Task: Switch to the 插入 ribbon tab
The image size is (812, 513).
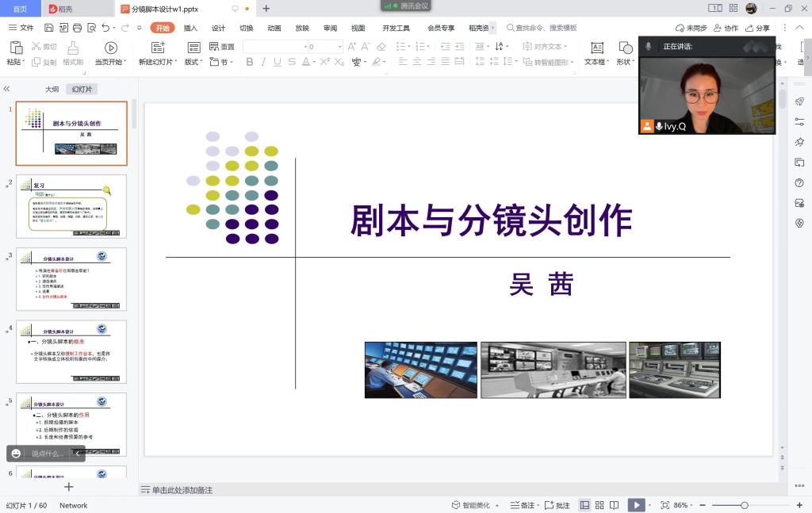Action: (x=190, y=28)
